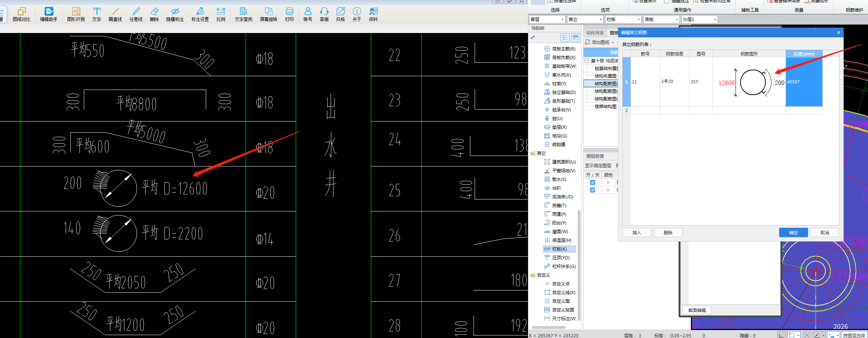Click 跨图层选择 in the status bar
868x338 pixels.
pyautogui.click(x=854, y=335)
